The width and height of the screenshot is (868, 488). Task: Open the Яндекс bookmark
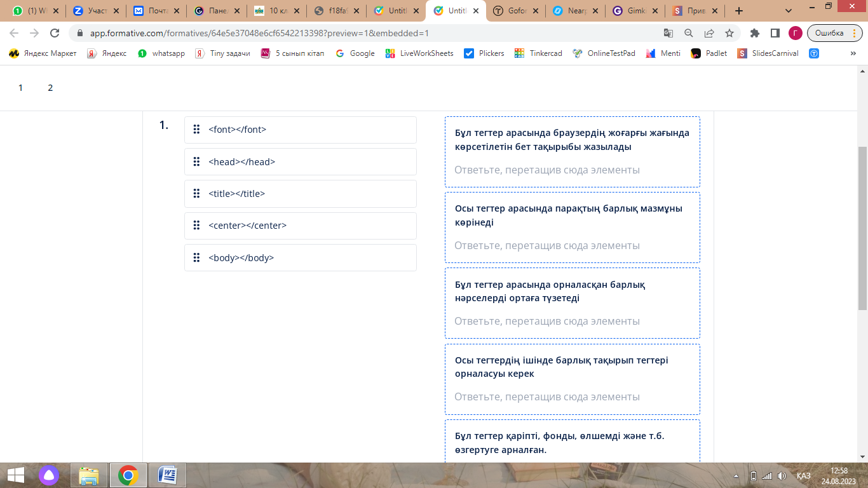[107, 53]
